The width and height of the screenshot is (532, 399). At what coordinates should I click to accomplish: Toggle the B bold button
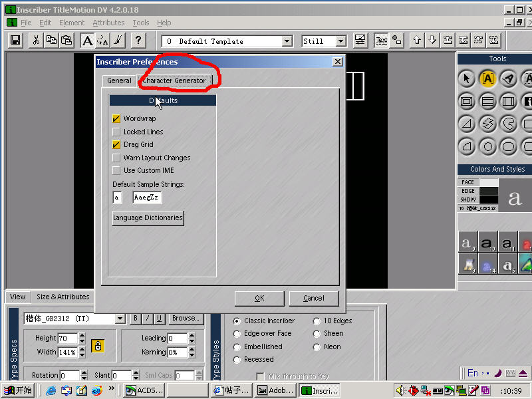click(136, 319)
